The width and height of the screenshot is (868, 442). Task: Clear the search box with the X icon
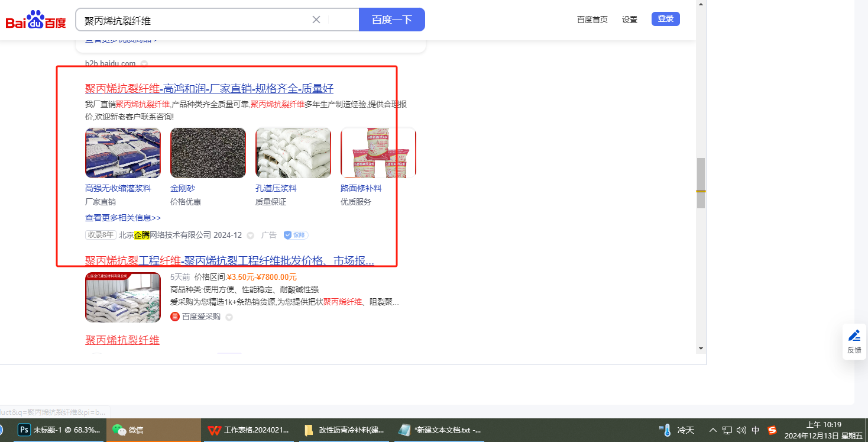coord(316,20)
